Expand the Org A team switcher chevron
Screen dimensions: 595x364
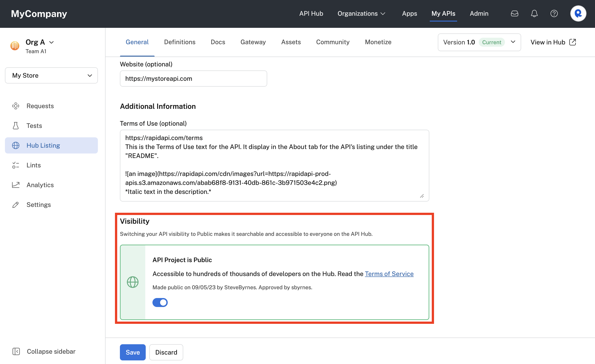click(x=51, y=42)
